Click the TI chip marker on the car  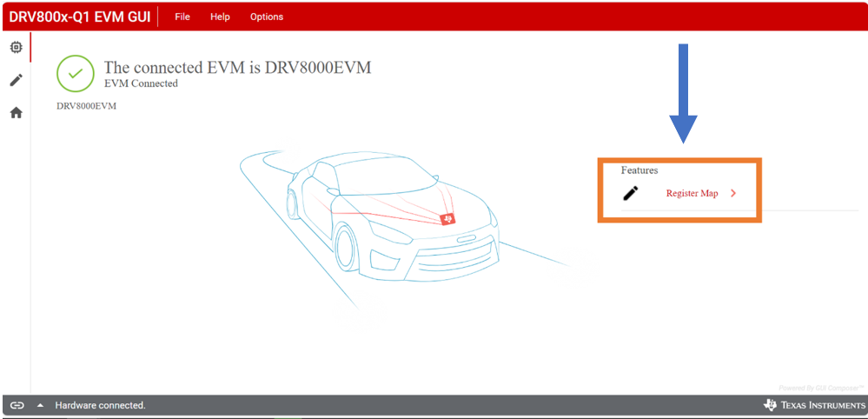tap(447, 219)
